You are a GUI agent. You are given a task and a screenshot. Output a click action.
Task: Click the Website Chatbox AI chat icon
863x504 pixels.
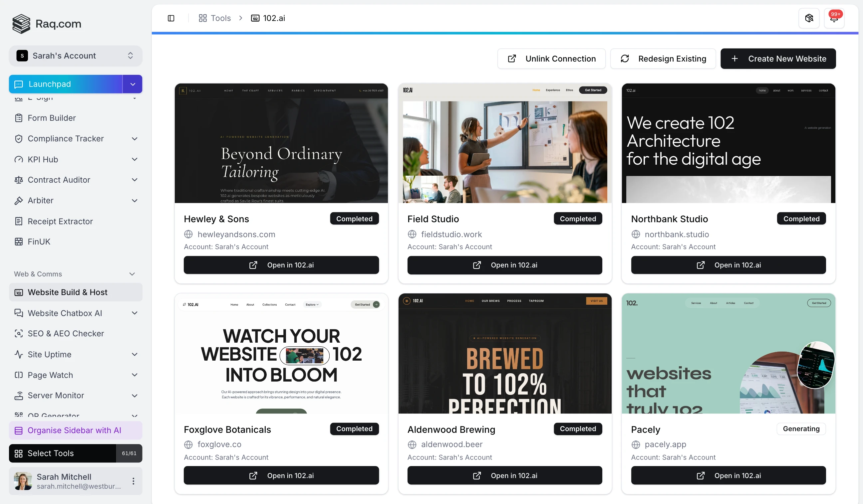click(19, 313)
